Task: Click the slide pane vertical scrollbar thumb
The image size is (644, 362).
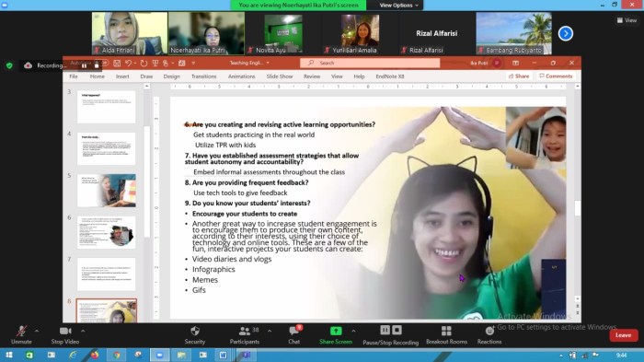Action: click(578, 208)
